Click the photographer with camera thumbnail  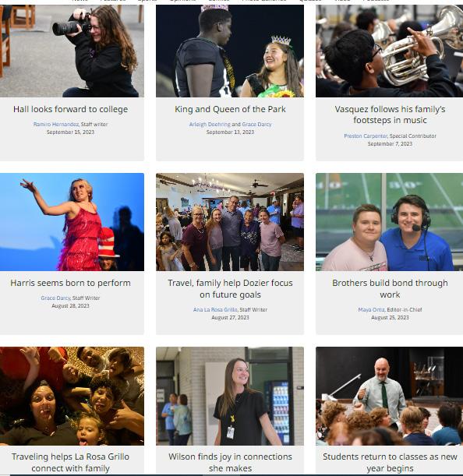(72, 51)
